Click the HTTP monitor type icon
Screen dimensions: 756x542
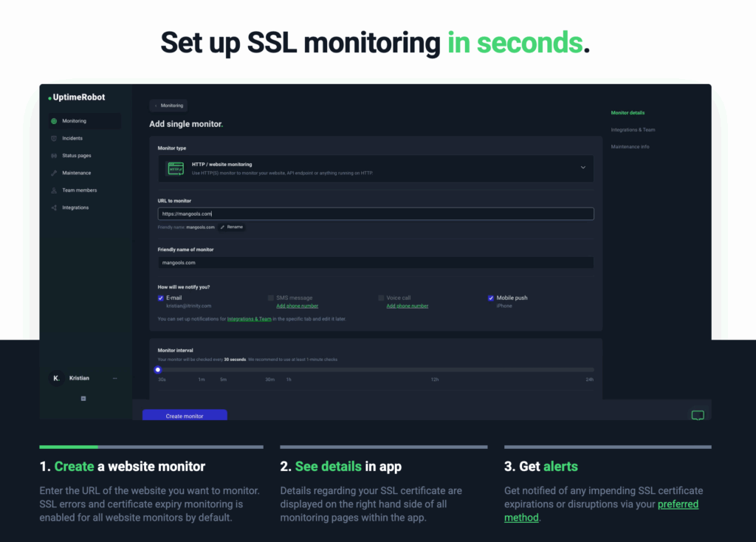(x=176, y=169)
